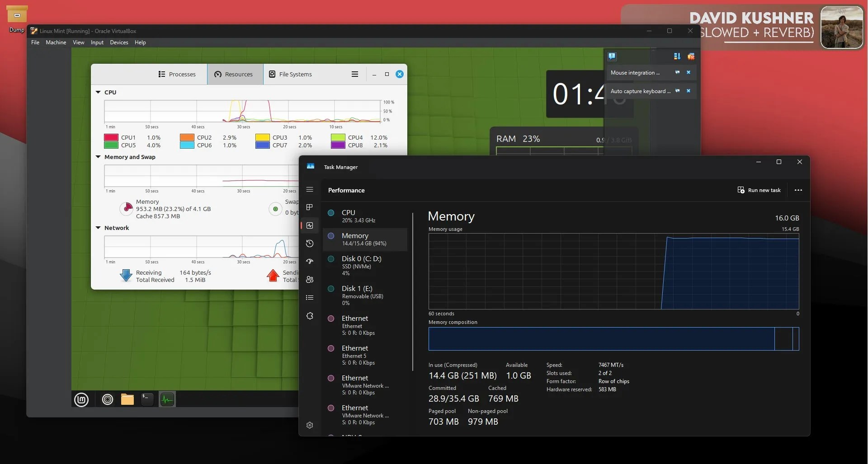This screenshot has width=868, height=464.
Task: Open Task Manager's App history page
Action: [310, 244]
